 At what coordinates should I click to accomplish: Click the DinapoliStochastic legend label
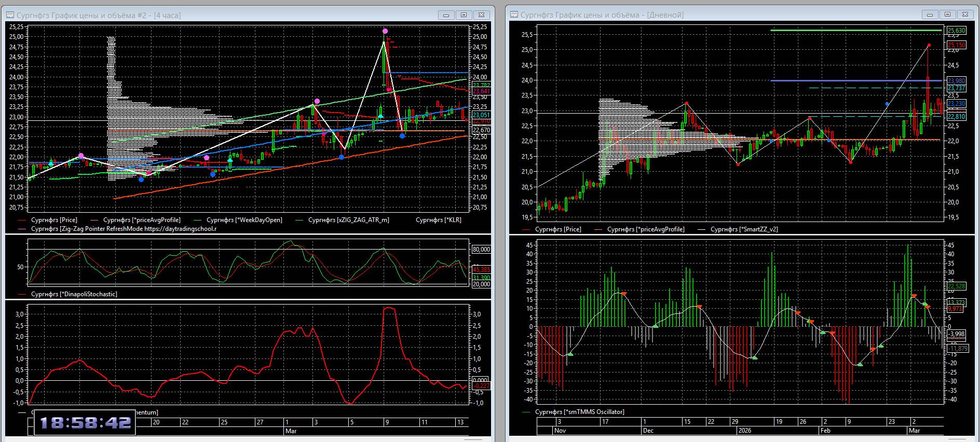click(74, 294)
